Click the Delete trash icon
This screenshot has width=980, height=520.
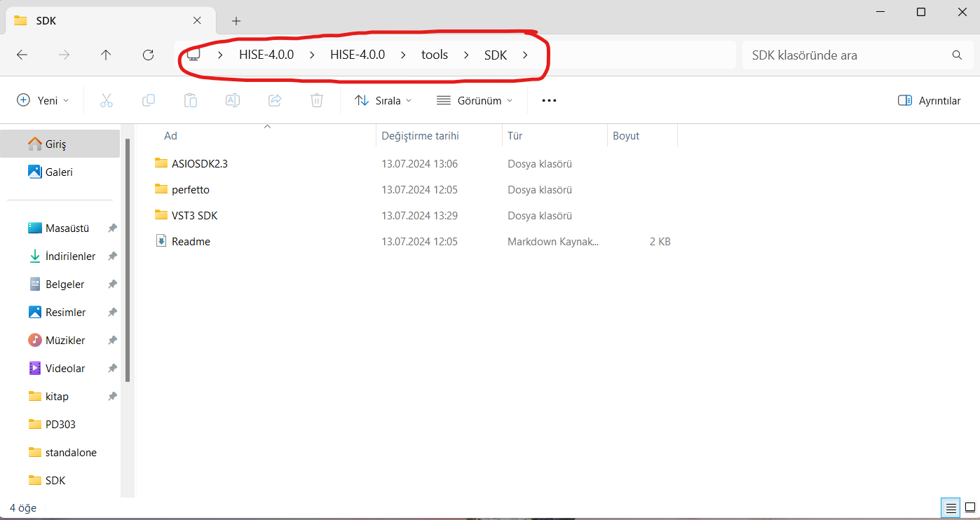click(317, 100)
